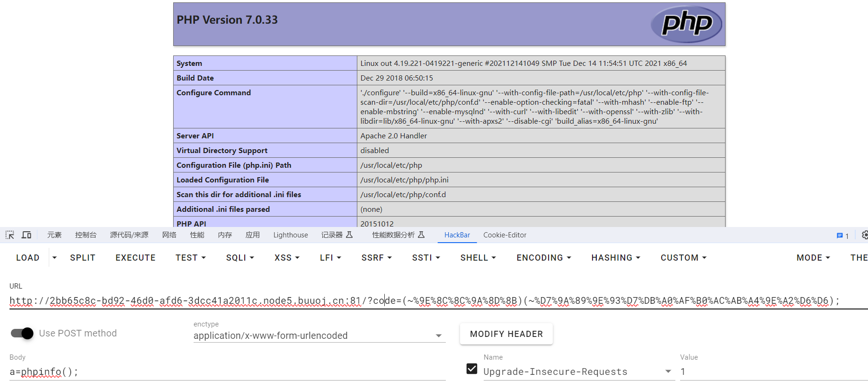Open the arrow menu beside LOAD

[54, 258]
